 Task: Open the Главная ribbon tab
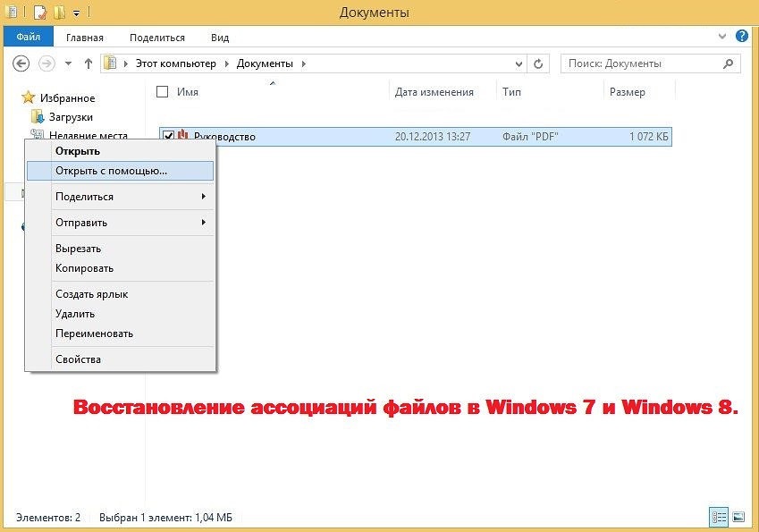tap(85, 38)
